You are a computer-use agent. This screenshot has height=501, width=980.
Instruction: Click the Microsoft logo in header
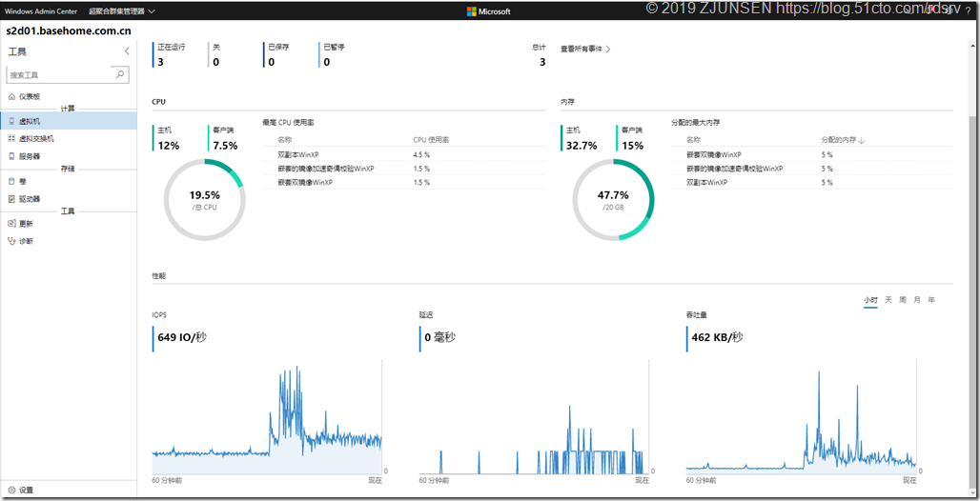[489, 11]
